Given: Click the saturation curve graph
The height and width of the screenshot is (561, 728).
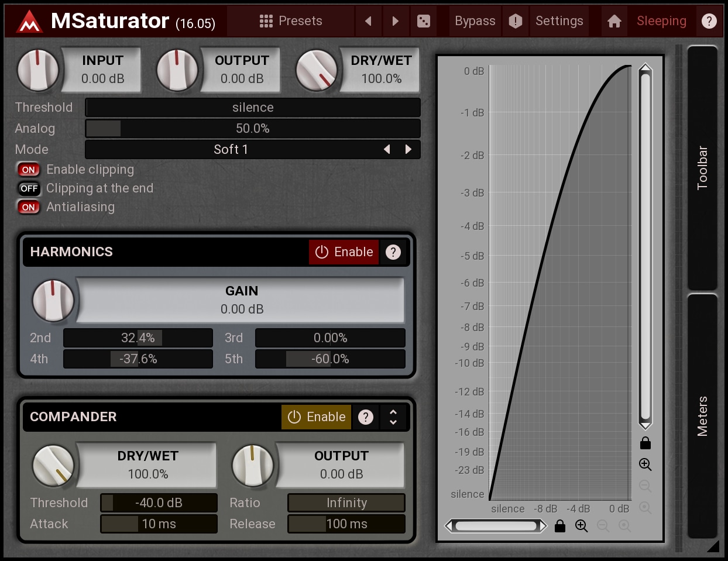Looking at the screenshot, I should tap(560, 283).
